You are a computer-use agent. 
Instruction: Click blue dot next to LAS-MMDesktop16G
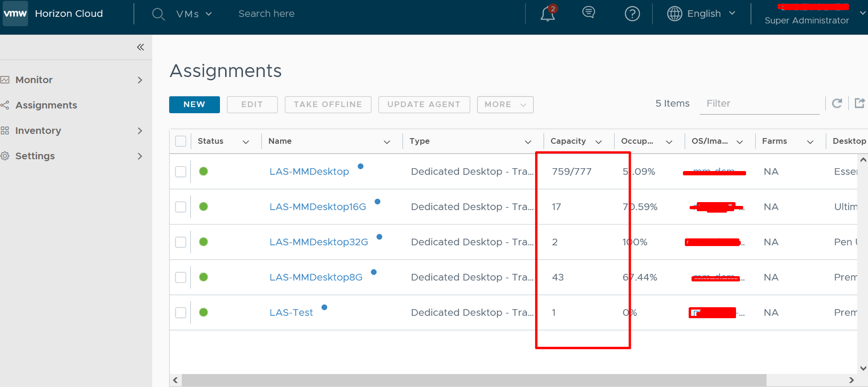click(377, 202)
